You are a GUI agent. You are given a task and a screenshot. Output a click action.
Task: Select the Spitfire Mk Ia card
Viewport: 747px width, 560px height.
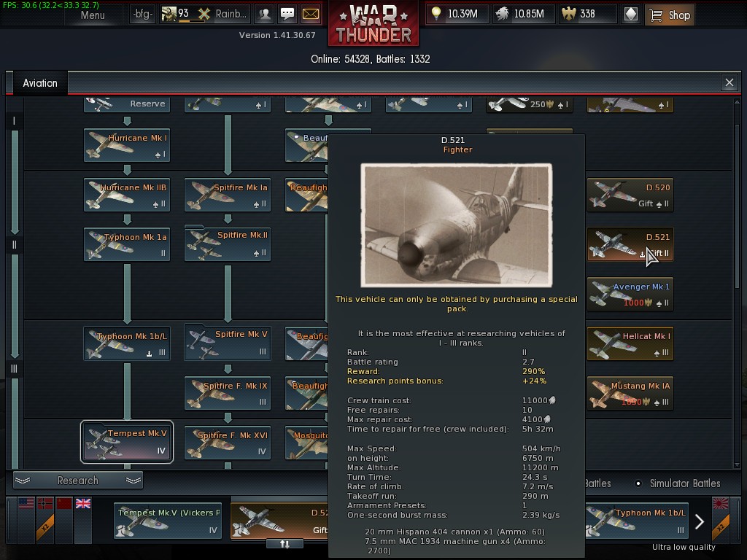[x=228, y=195]
